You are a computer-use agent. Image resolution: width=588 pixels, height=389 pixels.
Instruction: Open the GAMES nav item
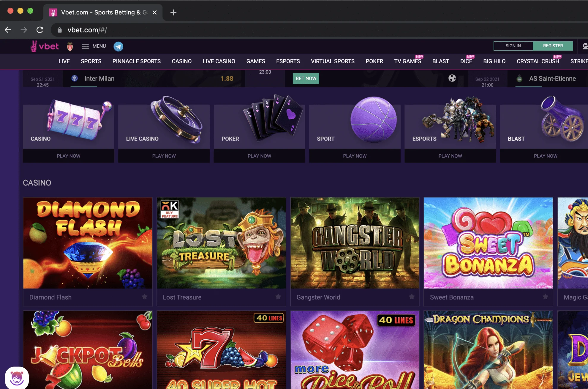pyautogui.click(x=256, y=61)
